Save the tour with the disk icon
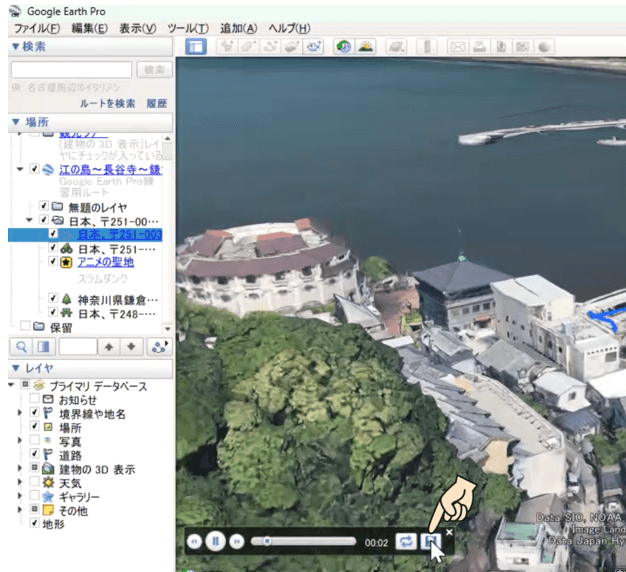Viewport: 626px width, 572px height. coord(431,541)
